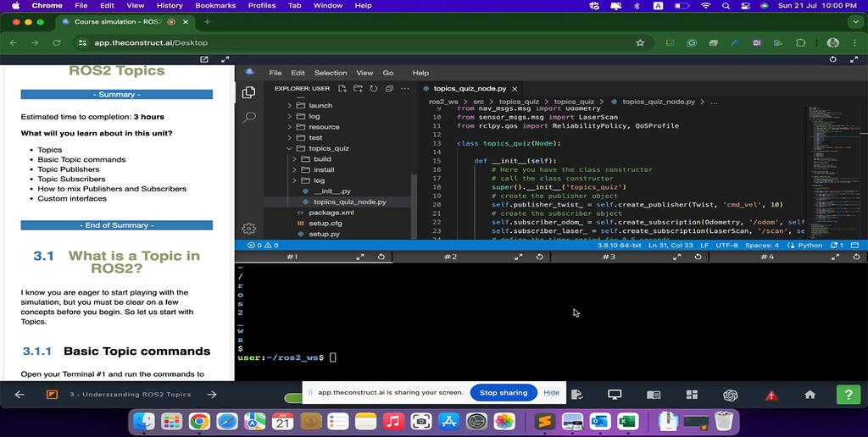Bookmark this page with the star icon
Image resolution: width=868 pixels, height=437 pixels.
[640, 42]
